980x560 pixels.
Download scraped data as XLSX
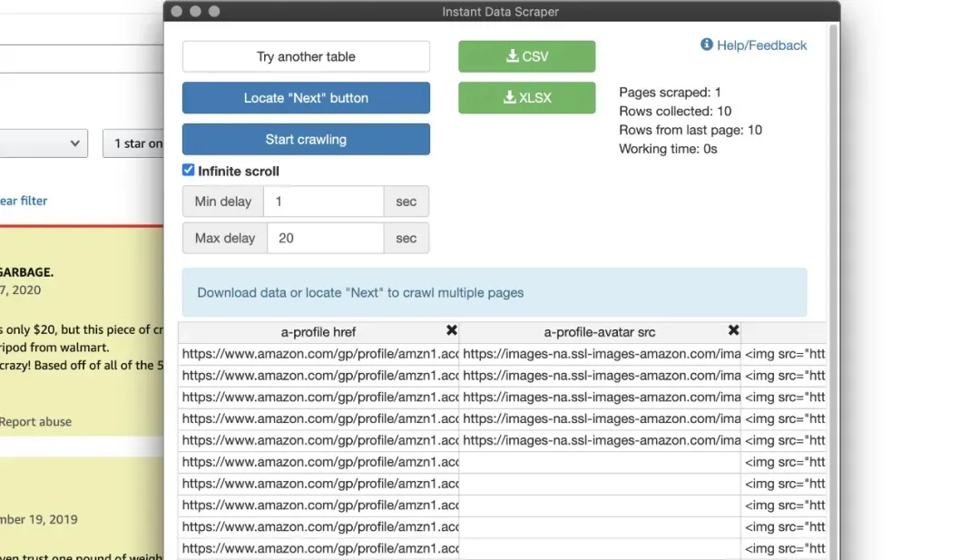[526, 97]
